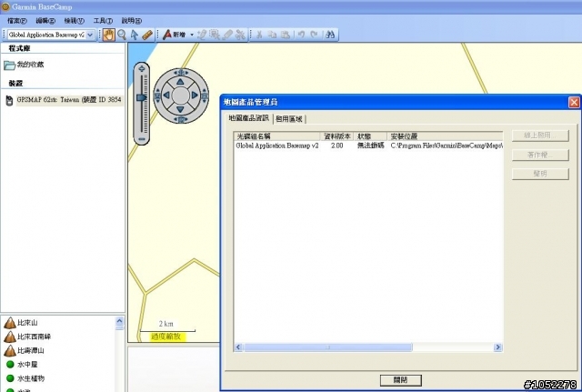Click the 安裝位置 column header

445,136
